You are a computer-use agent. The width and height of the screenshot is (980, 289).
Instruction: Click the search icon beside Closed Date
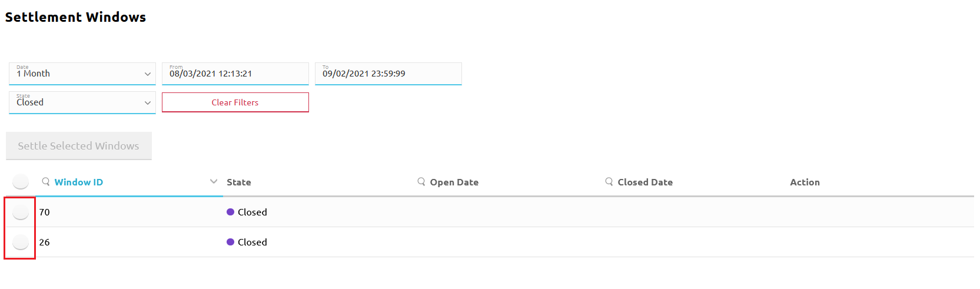609,182
